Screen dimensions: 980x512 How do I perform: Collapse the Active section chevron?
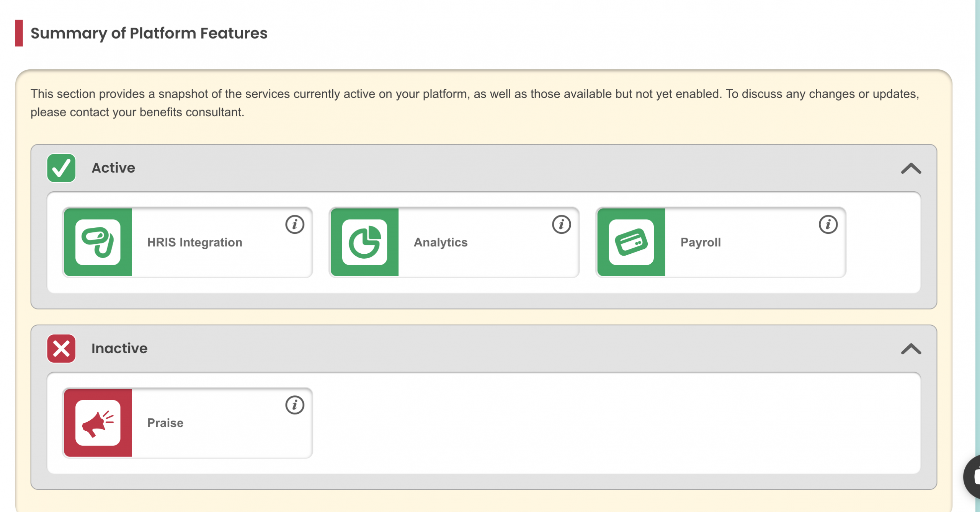pyautogui.click(x=911, y=168)
